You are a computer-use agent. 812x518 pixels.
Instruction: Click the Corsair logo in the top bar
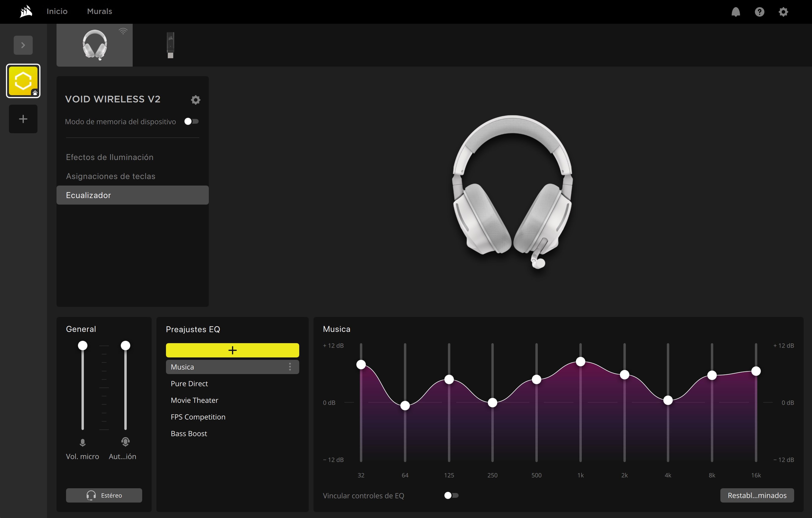[26, 11]
